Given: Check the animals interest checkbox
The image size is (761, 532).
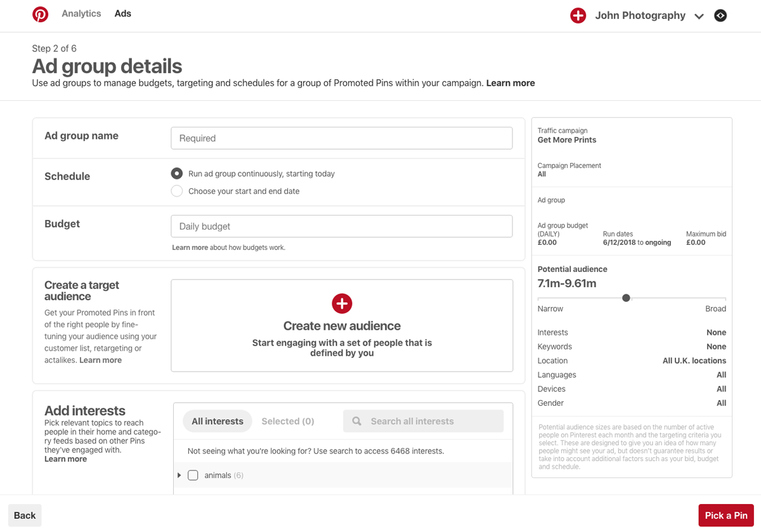Looking at the screenshot, I should click(193, 475).
